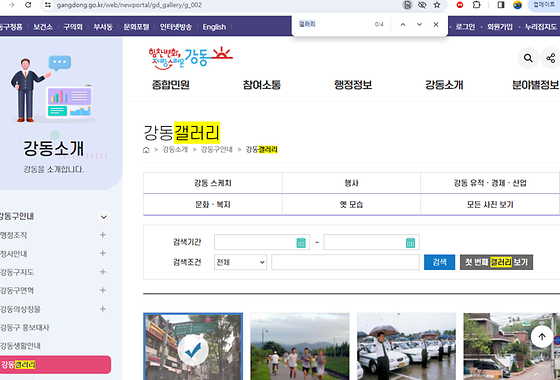The image size is (560, 380).
Task: Click the blue 검색 button
Action: (439, 262)
